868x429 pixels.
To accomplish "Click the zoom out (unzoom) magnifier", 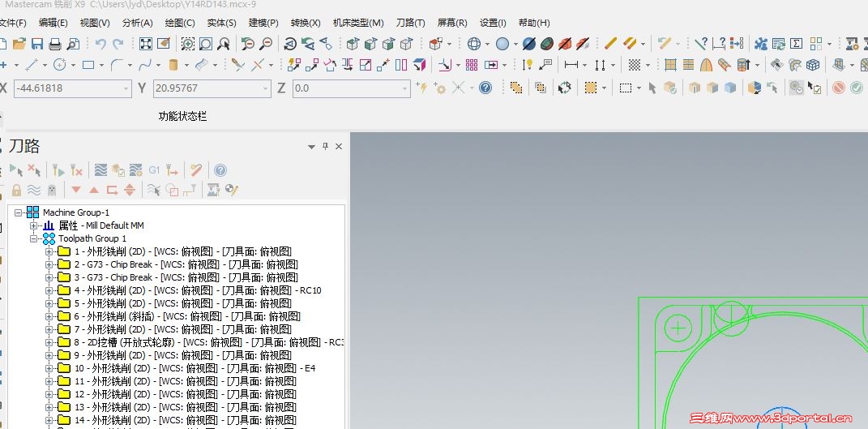I will coord(266,44).
